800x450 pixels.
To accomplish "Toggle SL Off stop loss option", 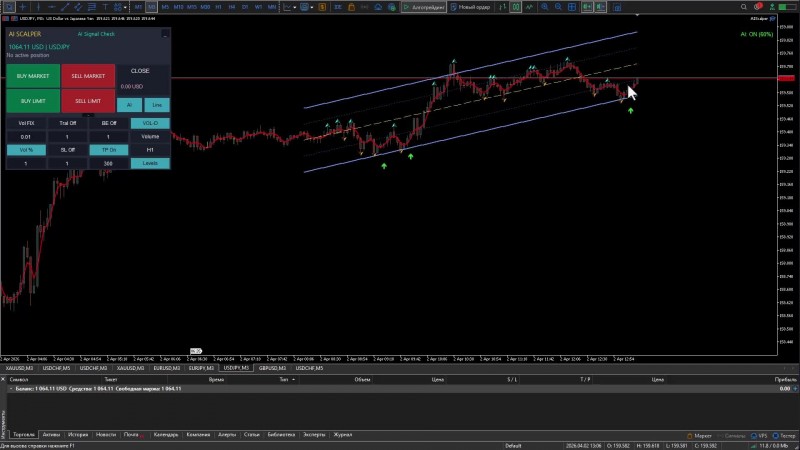I will (x=67, y=150).
